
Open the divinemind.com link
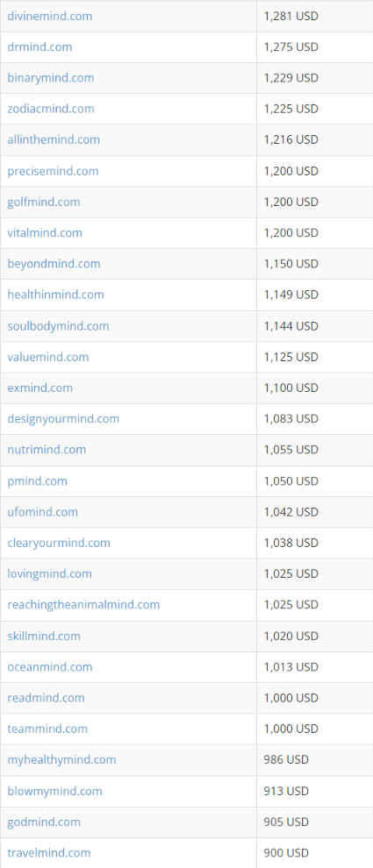(50, 16)
